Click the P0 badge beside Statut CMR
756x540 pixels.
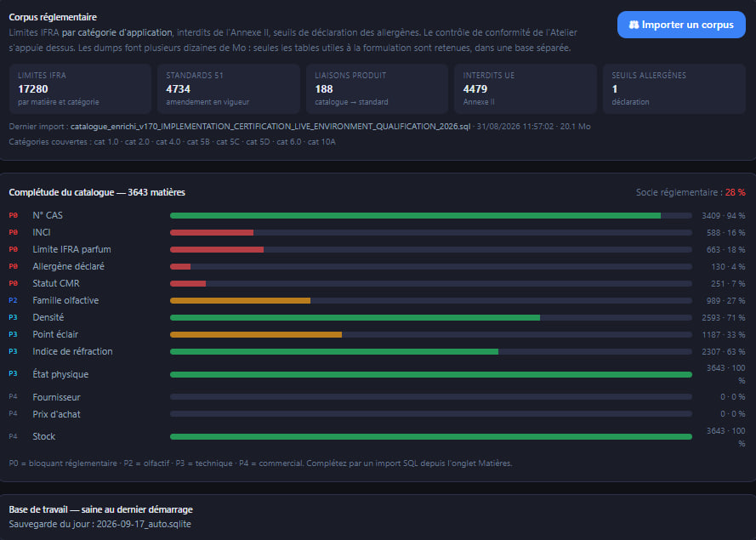[13, 283]
